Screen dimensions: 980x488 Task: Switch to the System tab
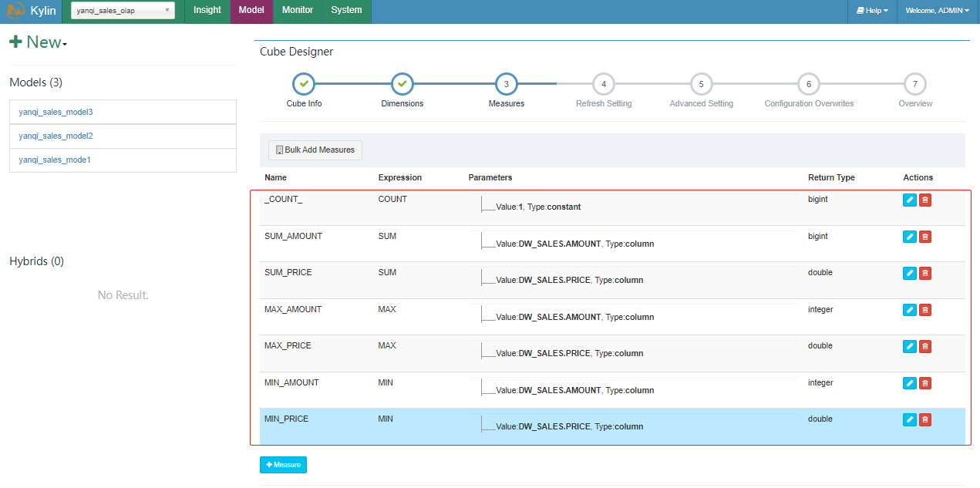pos(346,11)
